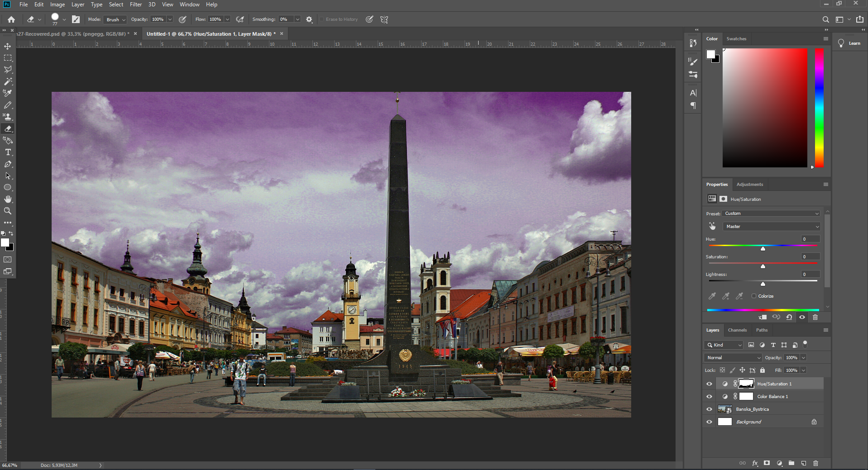Screen dimensions: 868x470
Task: Add a layer mask button in Layers panel
Action: pyautogui.click(x=767, y=463)
